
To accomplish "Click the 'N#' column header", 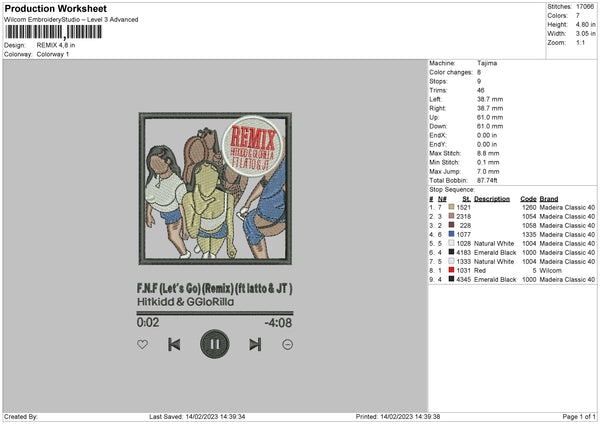I will tap(442, 199).
